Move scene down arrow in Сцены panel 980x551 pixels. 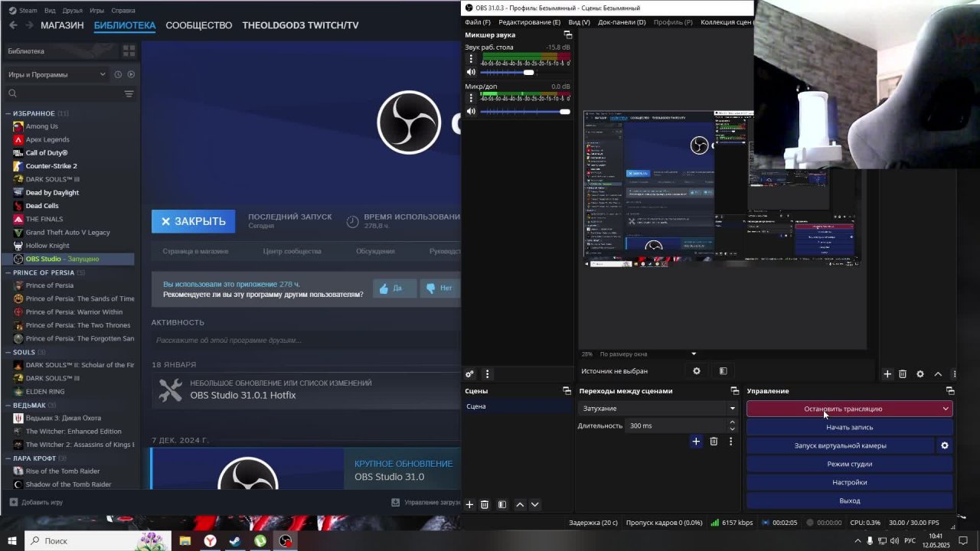534,504
